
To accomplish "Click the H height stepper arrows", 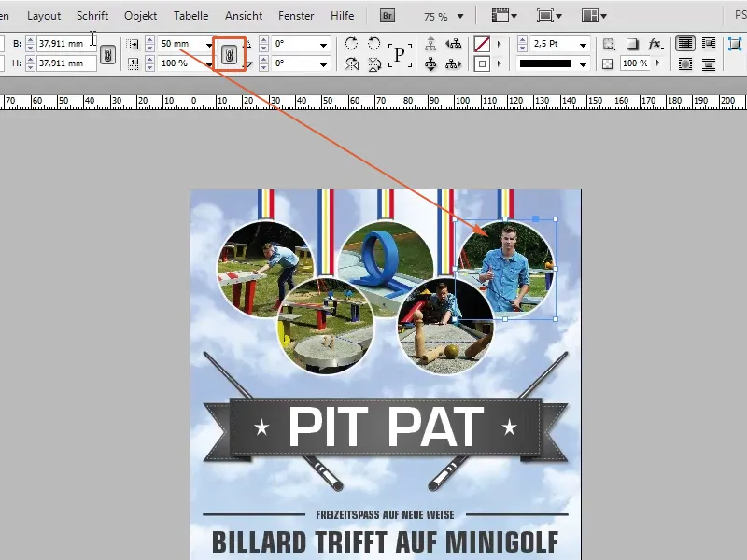I will coord(31,63).
